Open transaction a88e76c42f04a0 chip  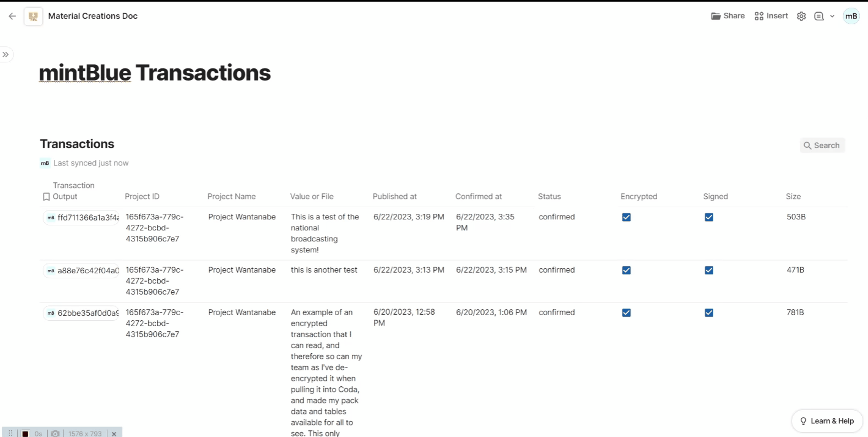[x=82, y=271]
